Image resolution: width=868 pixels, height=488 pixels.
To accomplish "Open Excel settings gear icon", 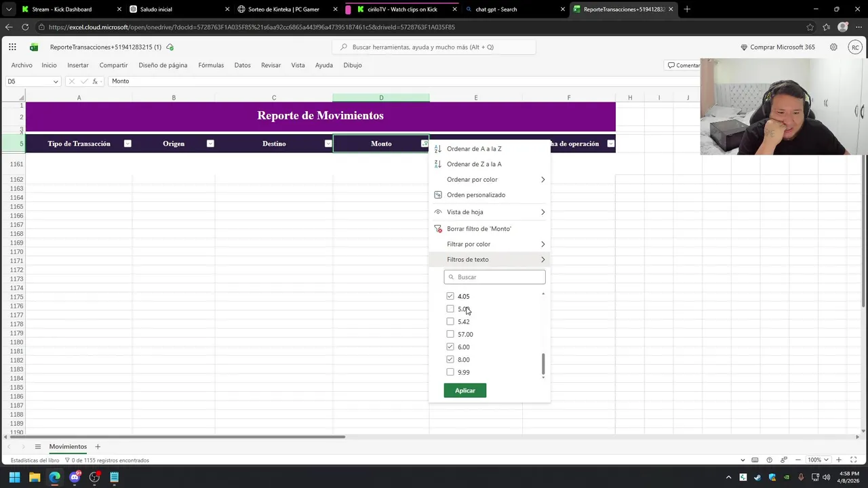I will (x=833, y=47).
